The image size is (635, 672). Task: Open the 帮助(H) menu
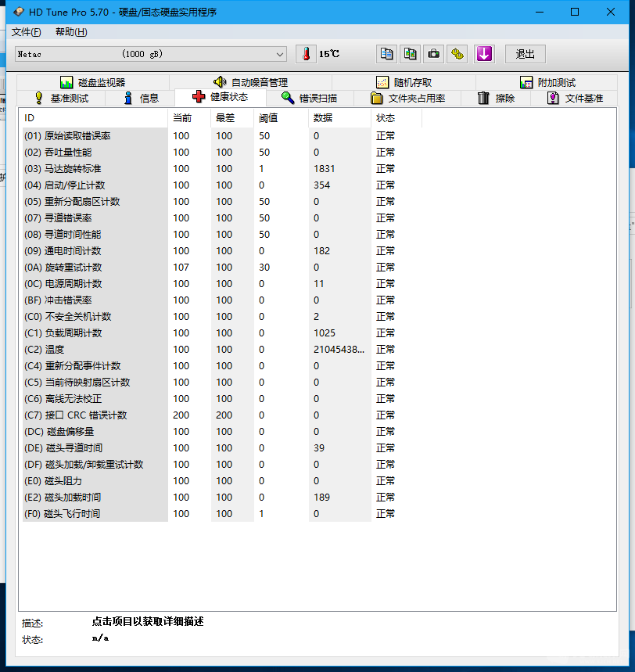pos(71,32)
